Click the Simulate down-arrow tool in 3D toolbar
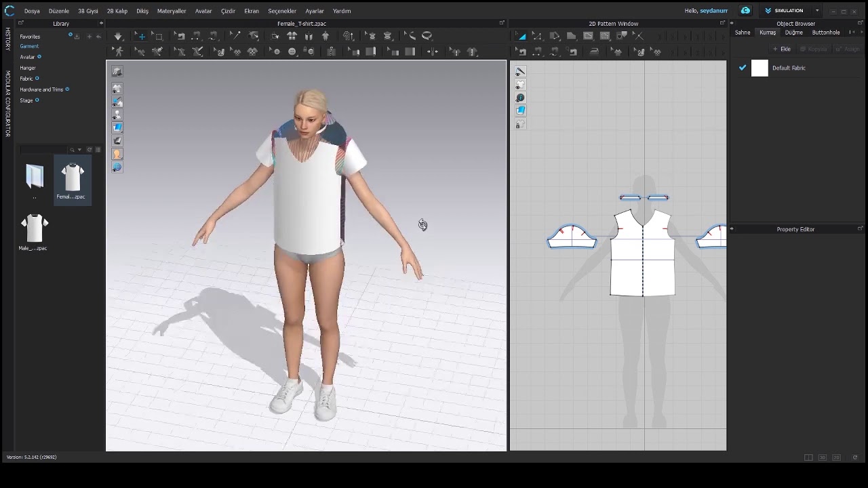The image size is (868, 488). pyautogui.click(x=118, y=36)
